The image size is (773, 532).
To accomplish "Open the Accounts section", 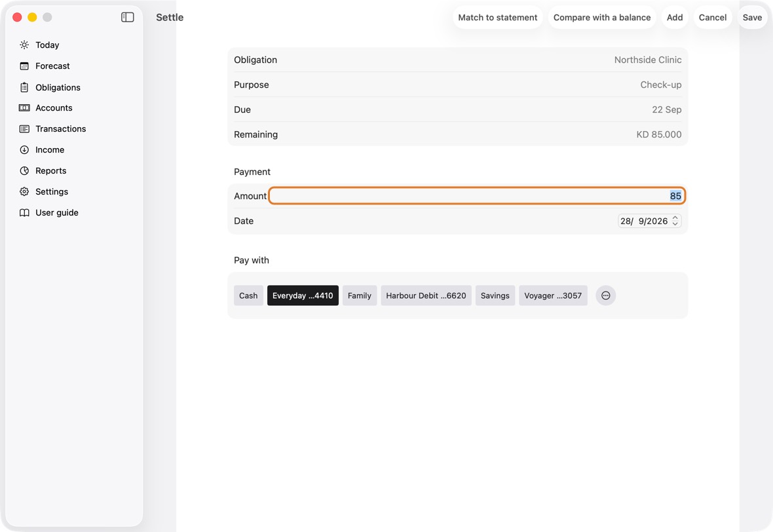I will (54, 108).
